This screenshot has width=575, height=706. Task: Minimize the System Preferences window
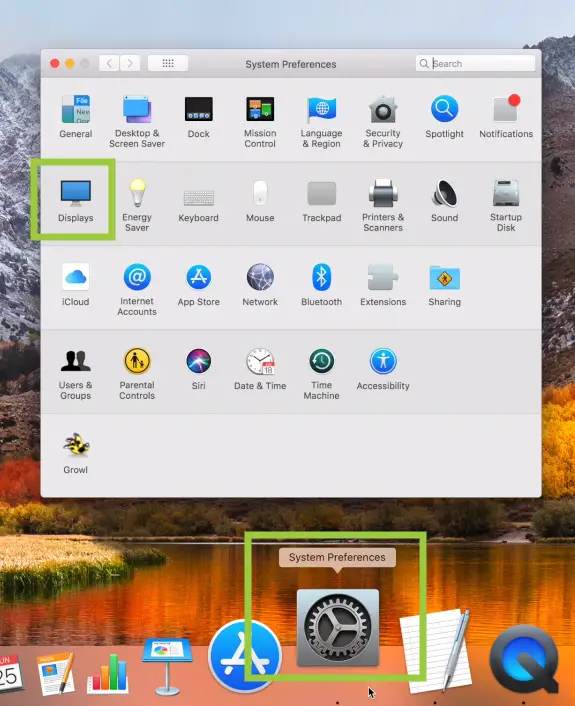[x=70, y=63]
